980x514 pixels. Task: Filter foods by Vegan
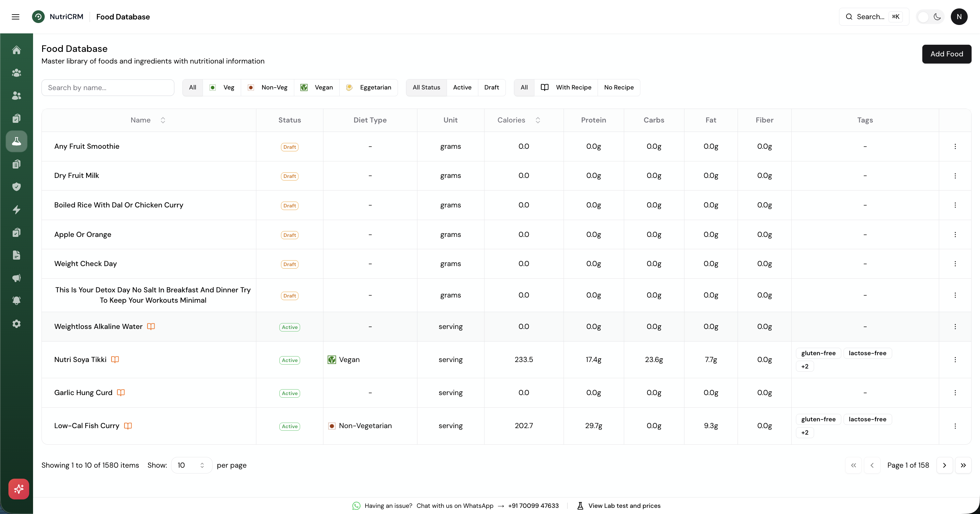[317, 88]
